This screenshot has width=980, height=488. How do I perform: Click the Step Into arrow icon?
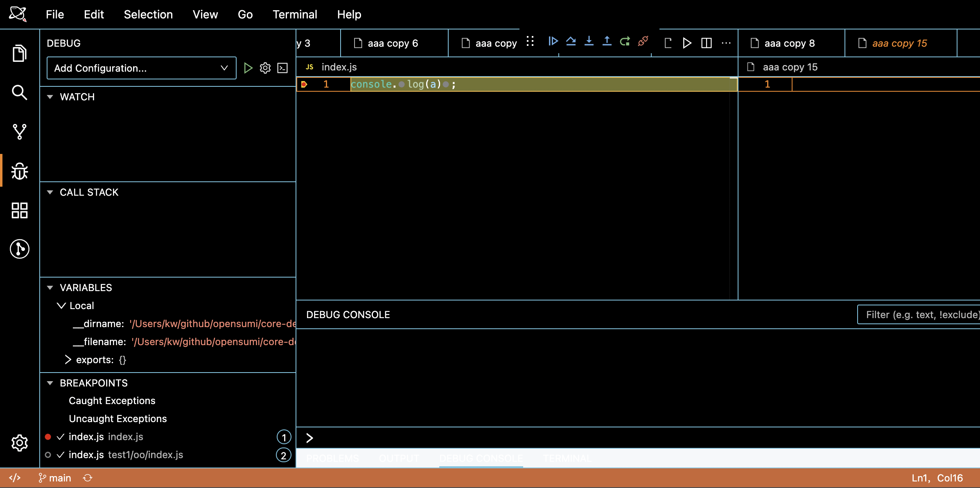(x=589, y=41)
